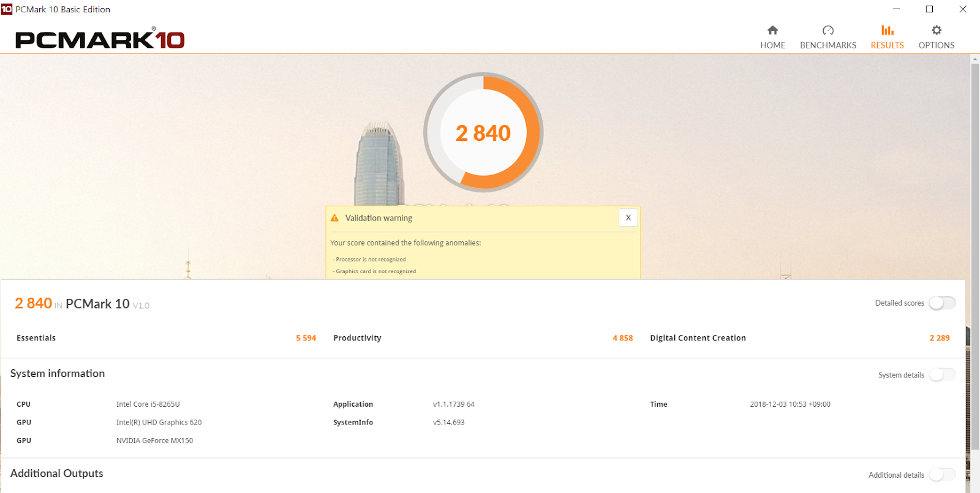
Task: Click the Additional Outputs heading
Action: pos(56,473)
